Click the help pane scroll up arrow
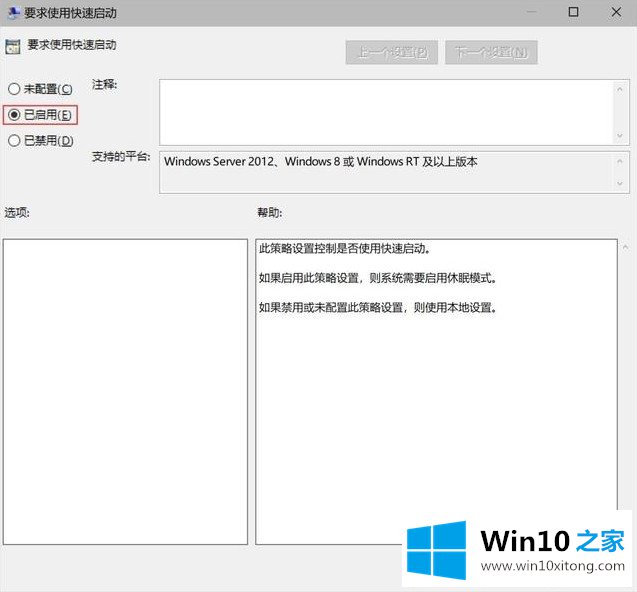 [x=625, y=247]
